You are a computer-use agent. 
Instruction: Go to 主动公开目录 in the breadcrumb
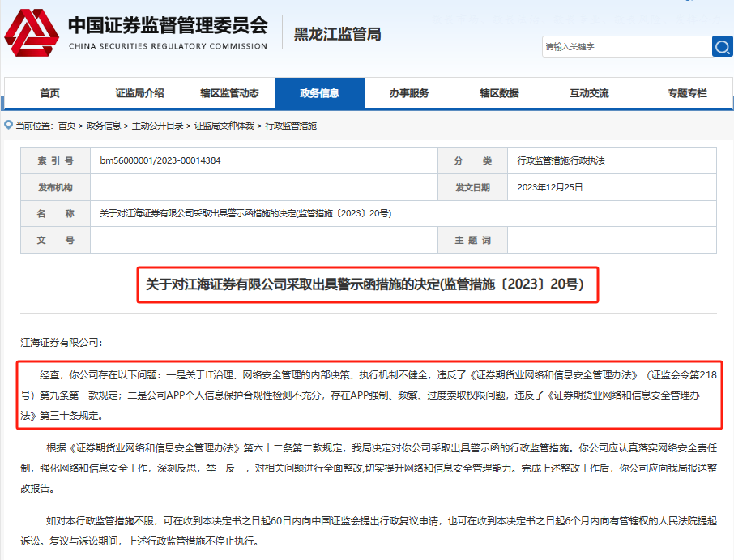coord(158,126)
